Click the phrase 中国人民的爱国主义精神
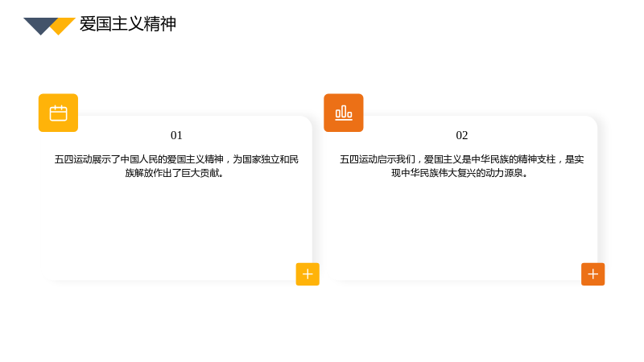Image resolution: width=644 pixels, height=362 pixels. [171, 159]
